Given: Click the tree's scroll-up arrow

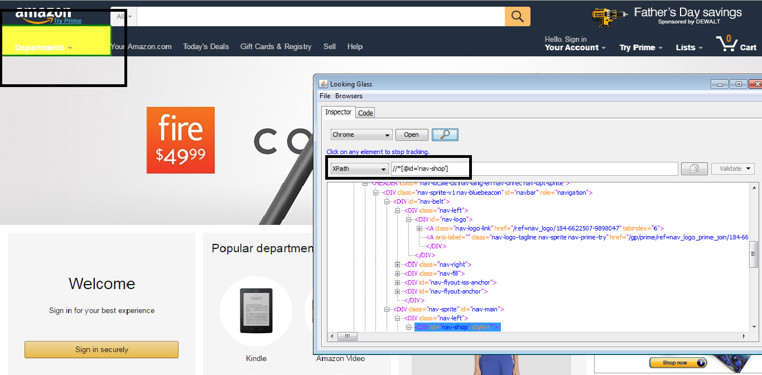Looking at the screenshot, I should tap(754, 188).
